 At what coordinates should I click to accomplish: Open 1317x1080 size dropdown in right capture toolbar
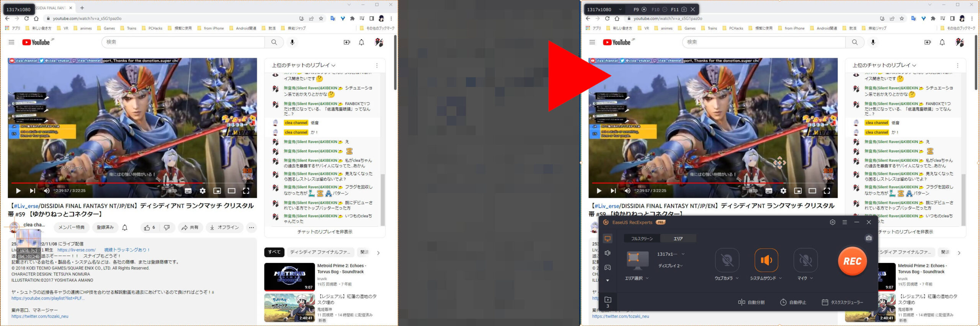pos(620,10)
